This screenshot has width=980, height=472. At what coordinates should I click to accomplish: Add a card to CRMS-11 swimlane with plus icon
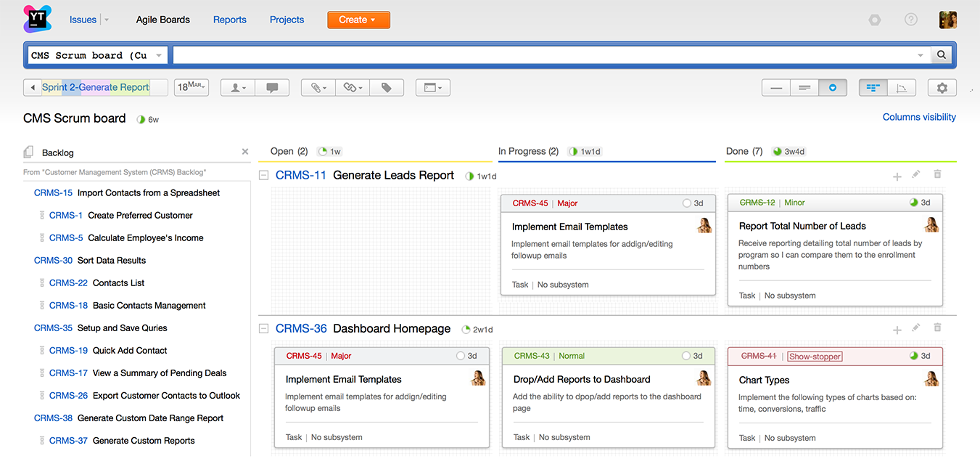[897, 176]
